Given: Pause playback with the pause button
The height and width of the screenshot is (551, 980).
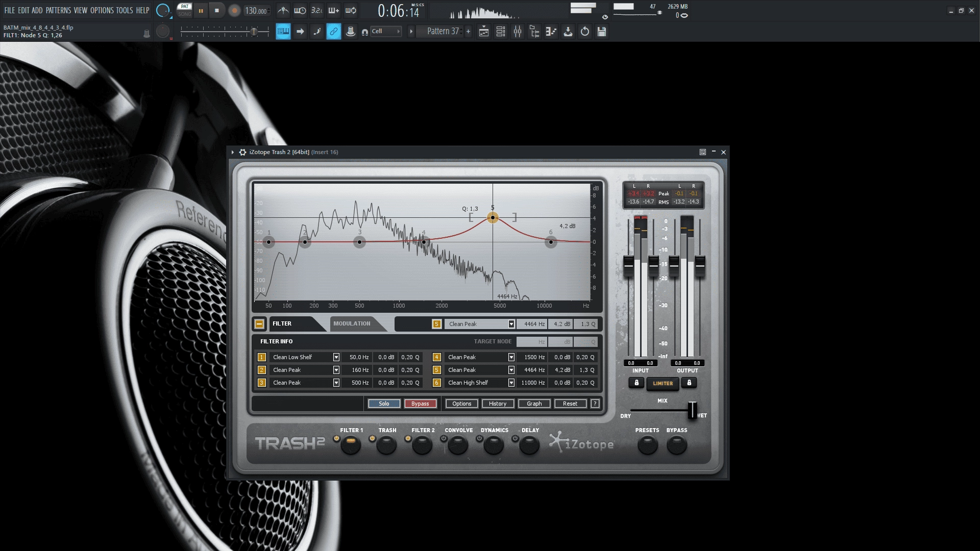Looking at the screenshot, I should pos(201,10).
